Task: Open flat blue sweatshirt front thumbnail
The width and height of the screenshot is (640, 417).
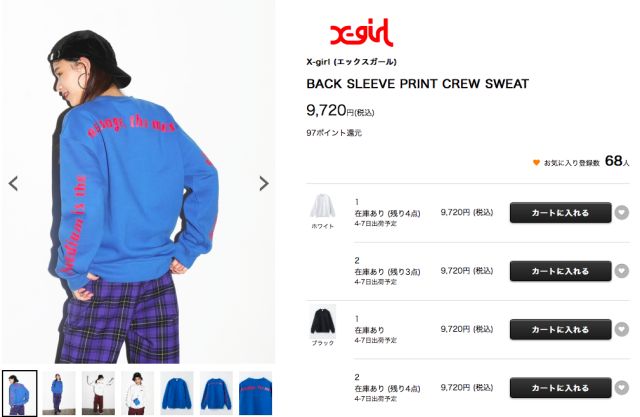Action: coord(177,393)
